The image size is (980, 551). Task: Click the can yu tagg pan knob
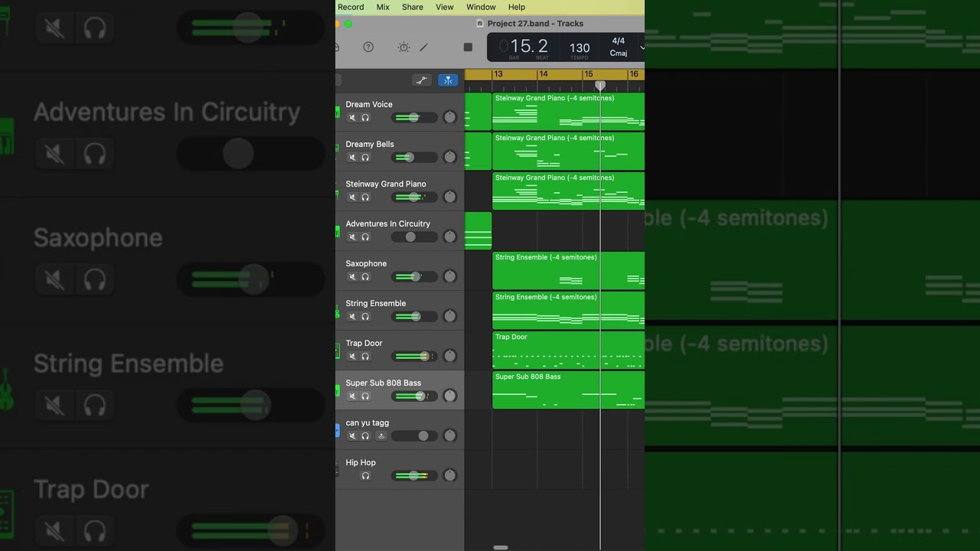coord(450,435)
